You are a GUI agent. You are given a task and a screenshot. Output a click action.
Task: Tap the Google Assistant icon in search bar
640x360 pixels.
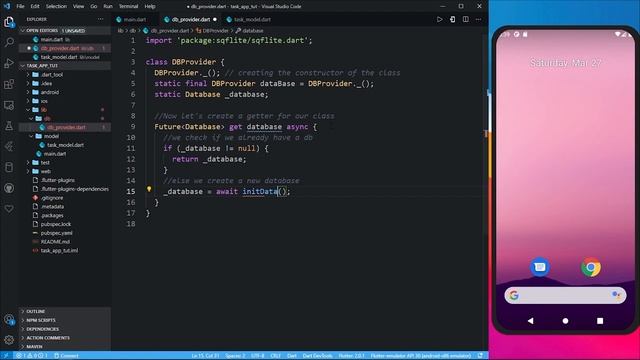pyautogui.click(x=616, y=295)
